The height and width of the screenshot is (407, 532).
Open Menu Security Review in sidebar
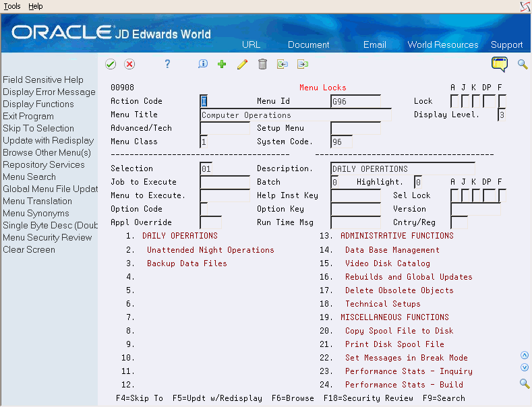[47, 237]
